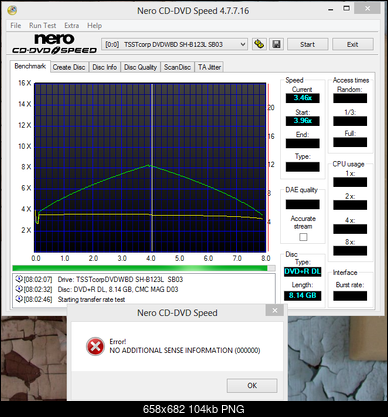Click the green test progress bar
The width and height of the screenshot is (388, 417).
(144, 268)
